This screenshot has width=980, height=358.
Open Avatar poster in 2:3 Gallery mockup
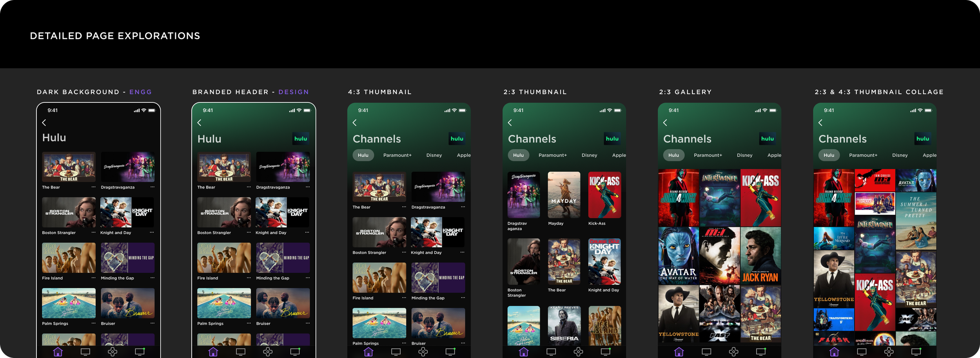678,256
